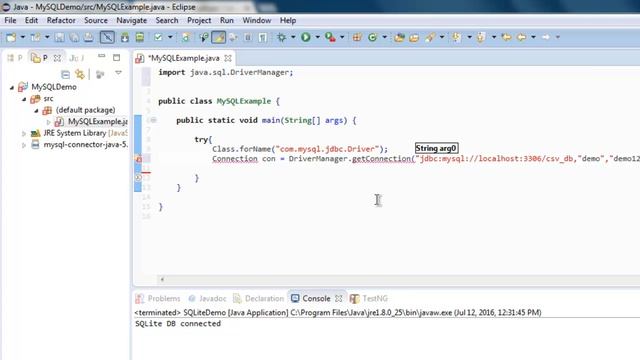
Task: Switch to the Problems tab
Action: (x=158, y=299)
